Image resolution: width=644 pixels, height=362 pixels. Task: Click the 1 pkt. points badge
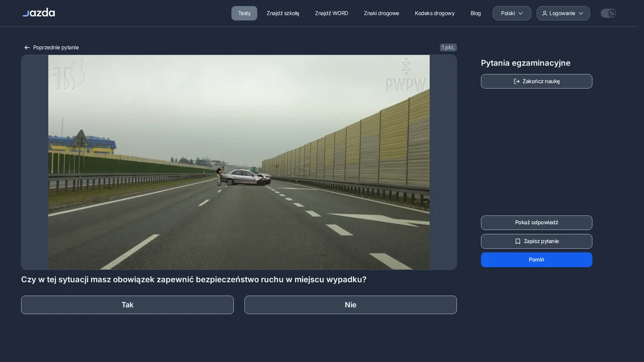coord(448,47)
